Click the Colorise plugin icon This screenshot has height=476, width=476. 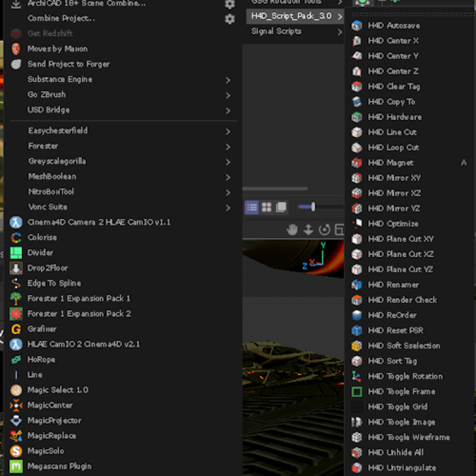point(16,237)
